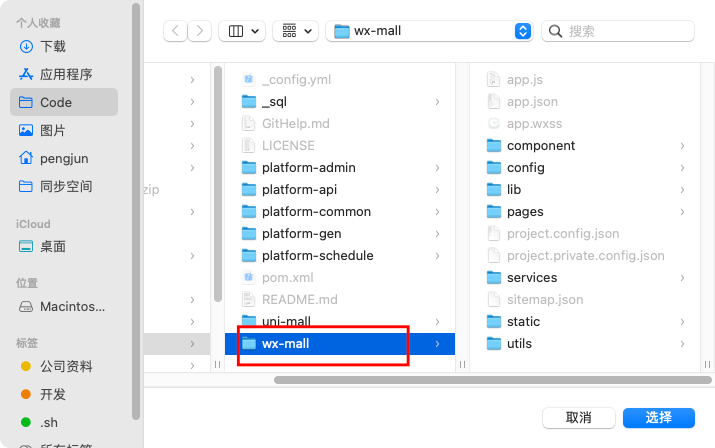
Task: Go back with the left arrow button
Action: tap(175, 31)
